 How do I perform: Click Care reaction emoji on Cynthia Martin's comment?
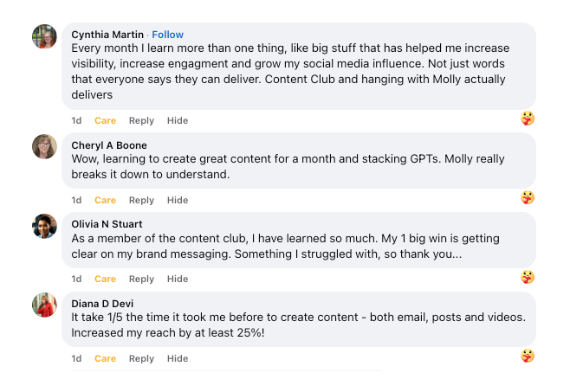527,119
